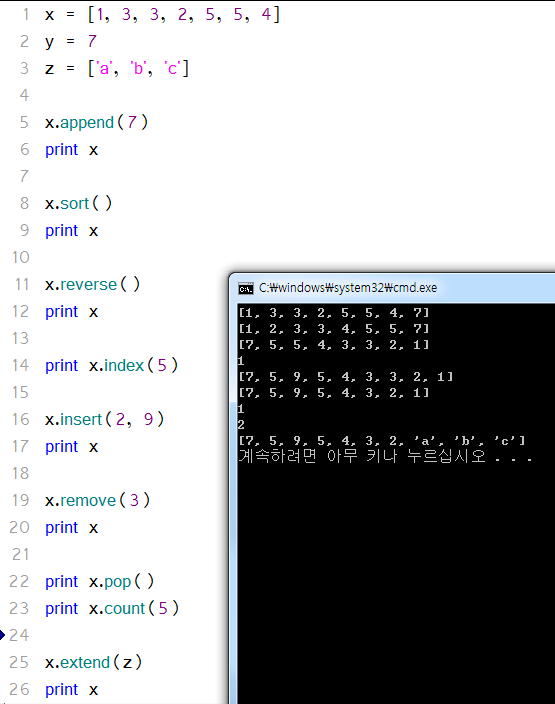Click code line 'x.extend(z)'
Image resolution: width=555 pixels, height=704 pixels.
tap(93, 662)
